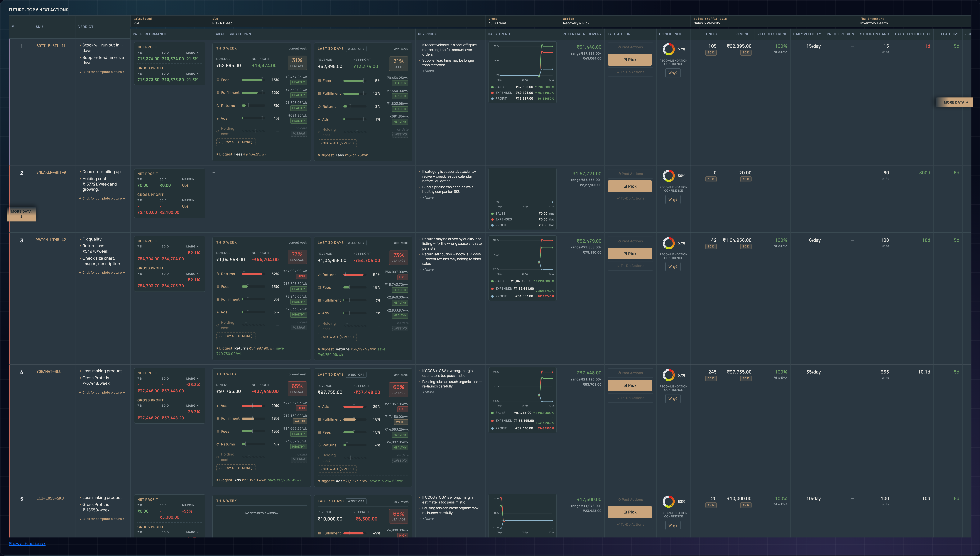Screen dimensions: 980x556
Task: Click the Fees icon in BOTTLE-STL-1L Last 30 Days card
Action: 319,81
